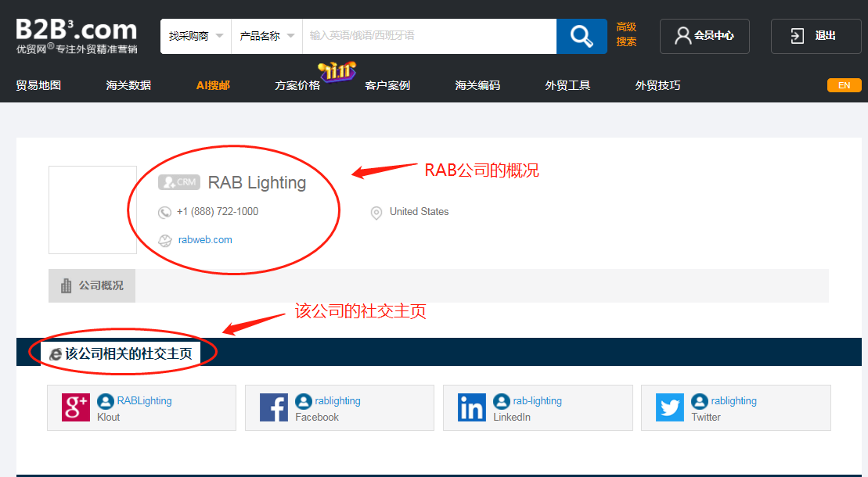Image resolution: width=868 pixels, height=477 pixels.
Task: Click the member center user icon
Action: coord(683,36)
